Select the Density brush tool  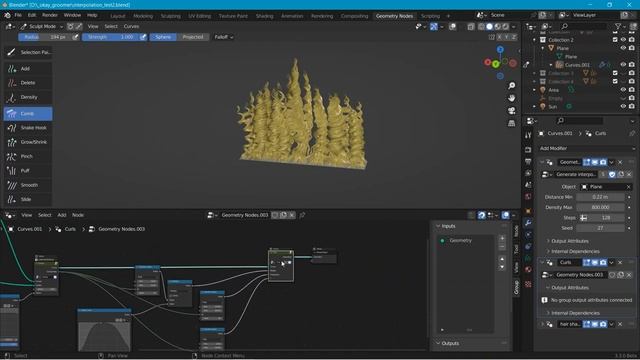28,97
